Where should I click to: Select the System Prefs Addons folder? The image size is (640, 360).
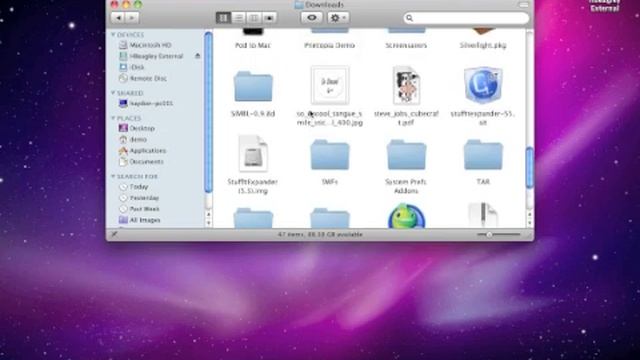tap(407, 155)
